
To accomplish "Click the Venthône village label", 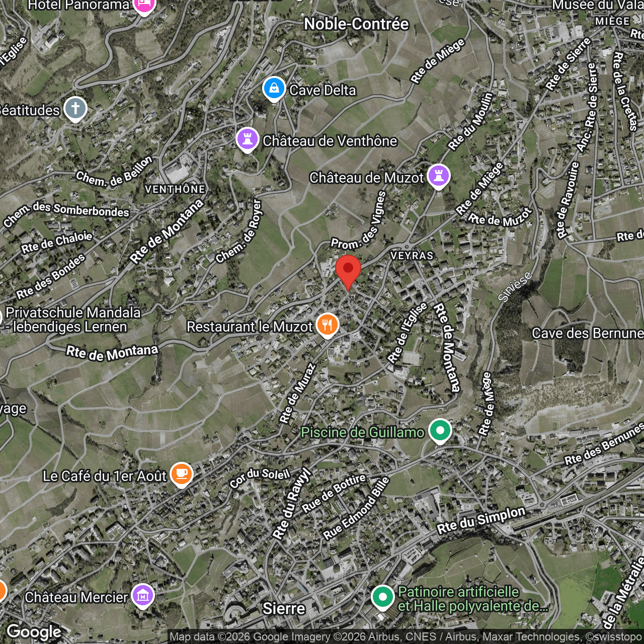I will pos(175,189).
